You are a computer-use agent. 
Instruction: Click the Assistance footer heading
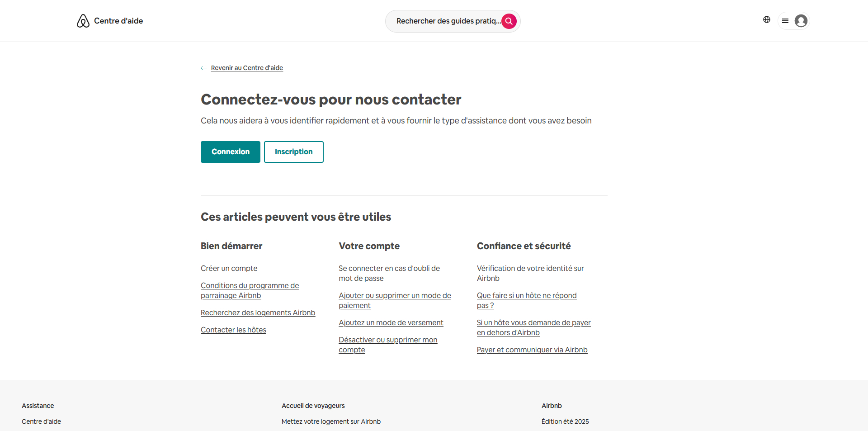[x=38, y=406]
